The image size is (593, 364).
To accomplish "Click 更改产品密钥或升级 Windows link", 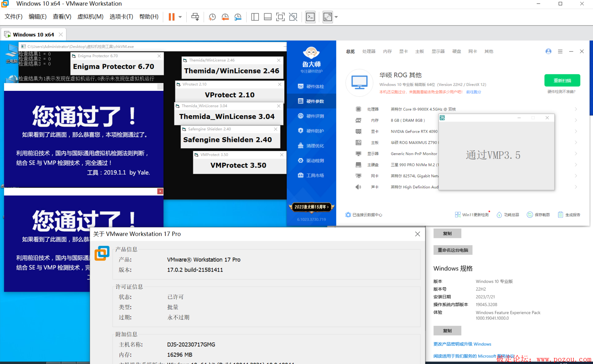I will pos(462,344).
